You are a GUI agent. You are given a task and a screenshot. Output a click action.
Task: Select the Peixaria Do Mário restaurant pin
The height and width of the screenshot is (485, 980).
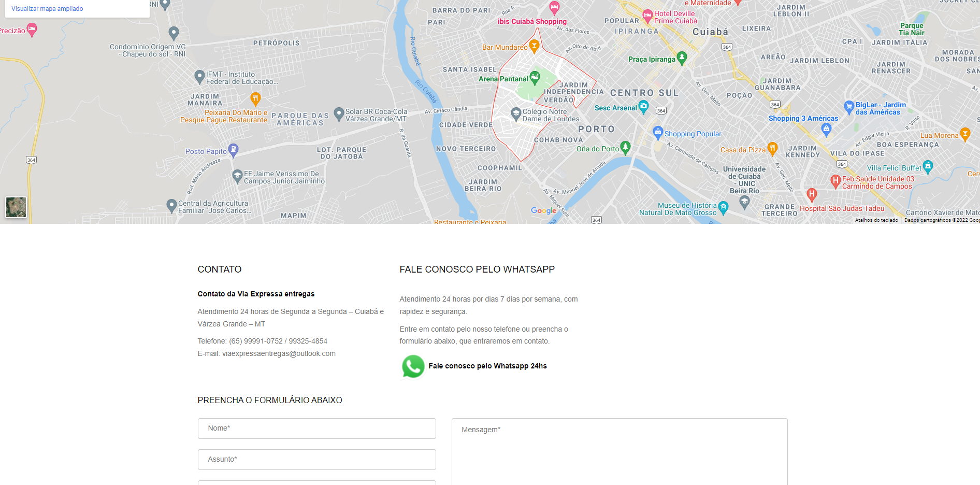coord(255,99)
